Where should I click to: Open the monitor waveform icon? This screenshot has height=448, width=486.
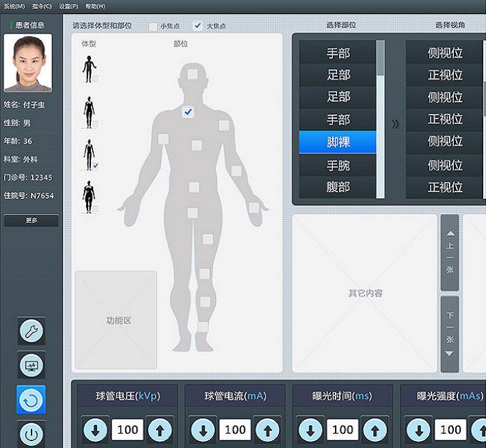(31, 365)
